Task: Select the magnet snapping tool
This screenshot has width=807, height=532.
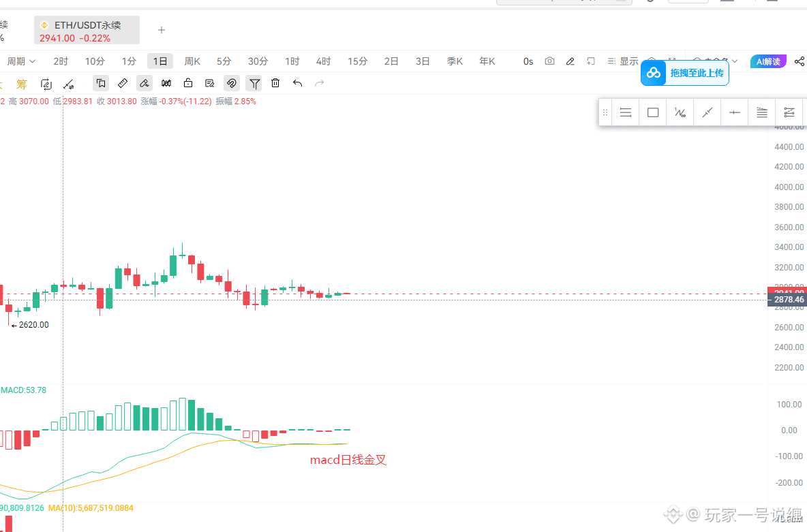Action: (x=232, y=83)
